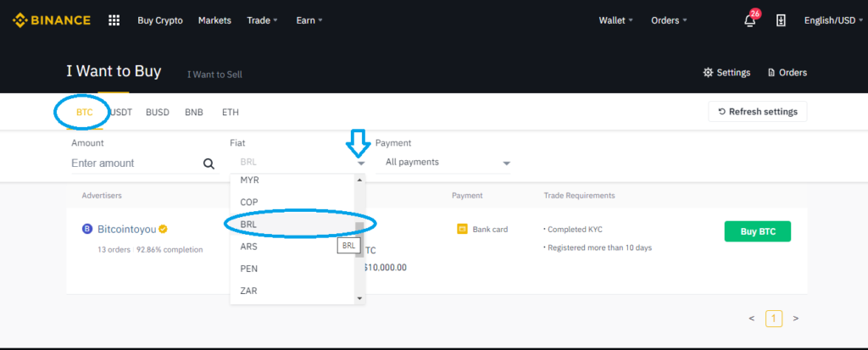Click the search magnifier in Amount field
868x350 pixels.
pos(209,164)
